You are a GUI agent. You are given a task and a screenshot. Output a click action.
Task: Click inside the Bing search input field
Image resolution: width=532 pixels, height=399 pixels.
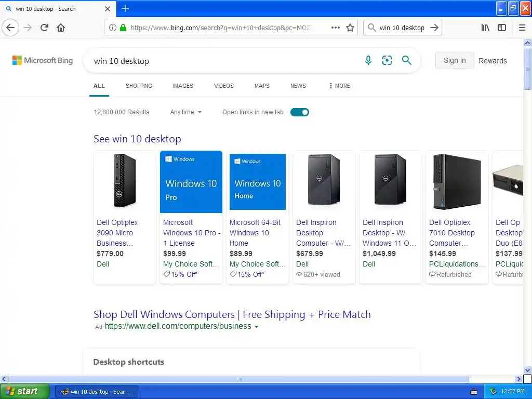click(224, 61)
